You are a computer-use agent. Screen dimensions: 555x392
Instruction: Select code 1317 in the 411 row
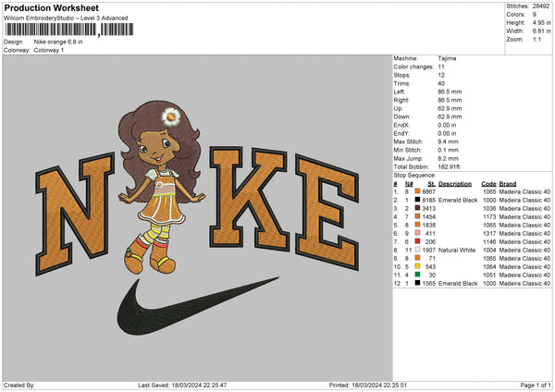tap(489, 233)
